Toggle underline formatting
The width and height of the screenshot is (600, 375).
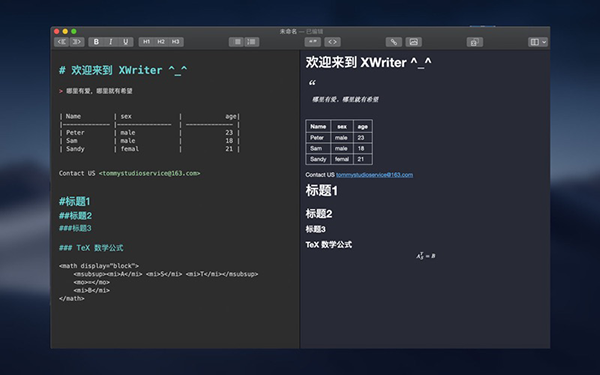point(126,42)
